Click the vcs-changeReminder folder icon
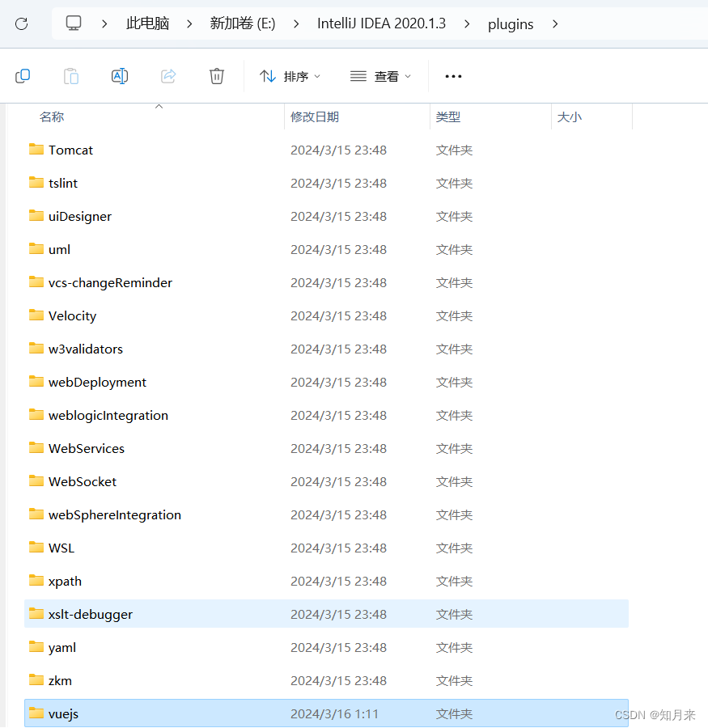708x728 pixels. (x=36, y=281)
